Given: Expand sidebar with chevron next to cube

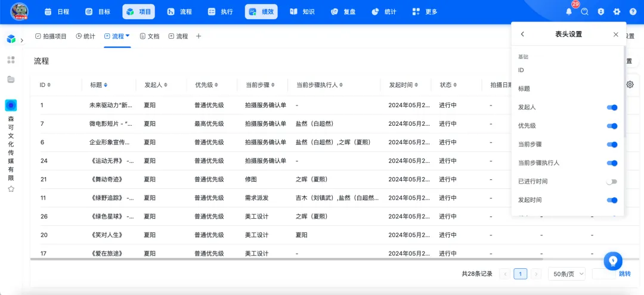Looking at the screenshot, I should pyautogui.click(x=22, y=40).
